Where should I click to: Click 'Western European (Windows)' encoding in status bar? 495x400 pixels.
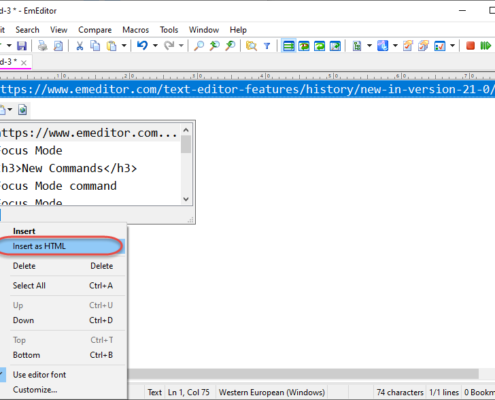272,392
